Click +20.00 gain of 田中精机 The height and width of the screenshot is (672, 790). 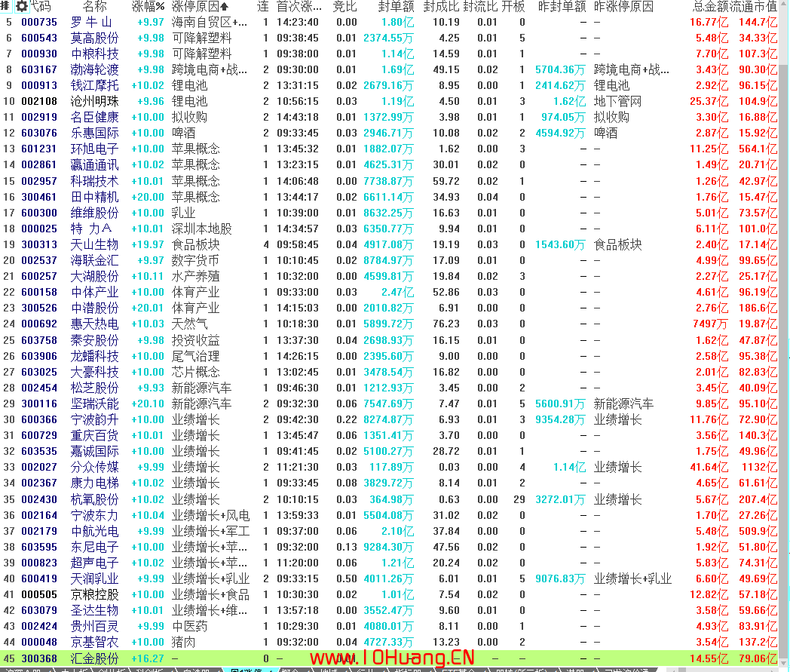coord(148,197)
